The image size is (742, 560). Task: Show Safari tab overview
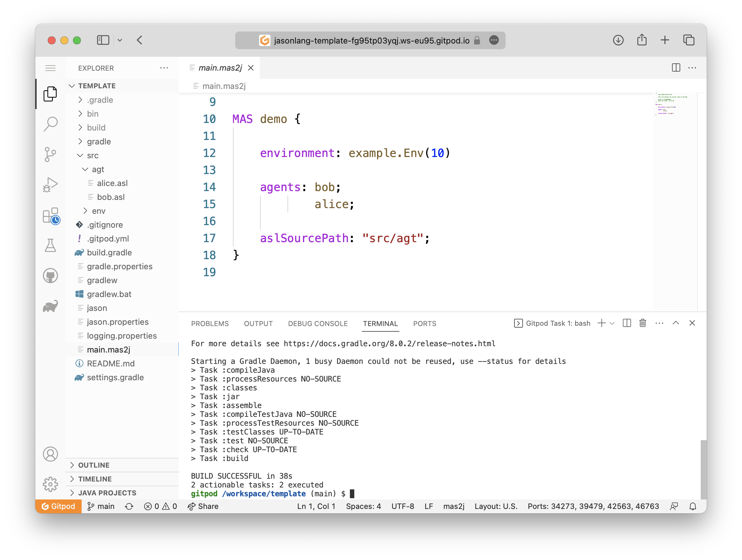tap(689, 40)
